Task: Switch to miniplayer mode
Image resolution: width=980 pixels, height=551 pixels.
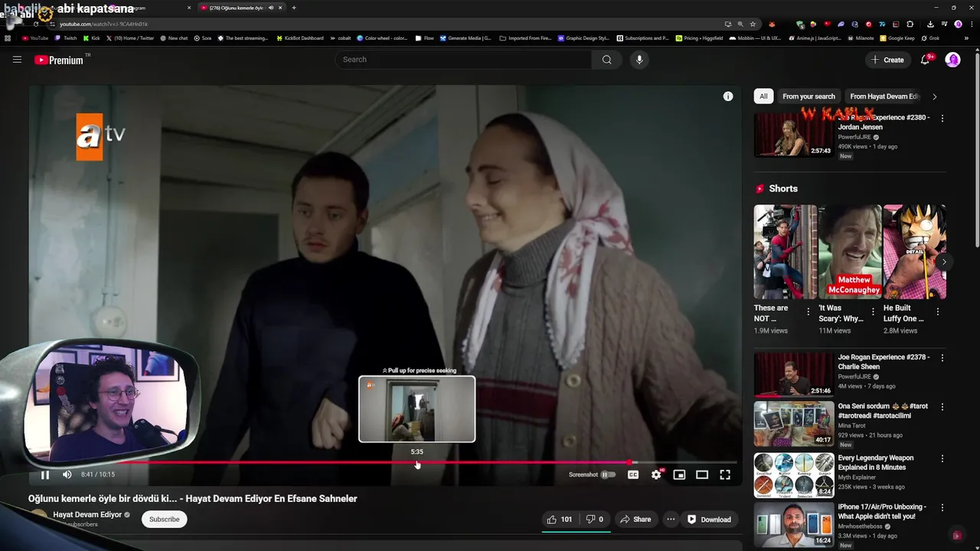Action: 679,474
